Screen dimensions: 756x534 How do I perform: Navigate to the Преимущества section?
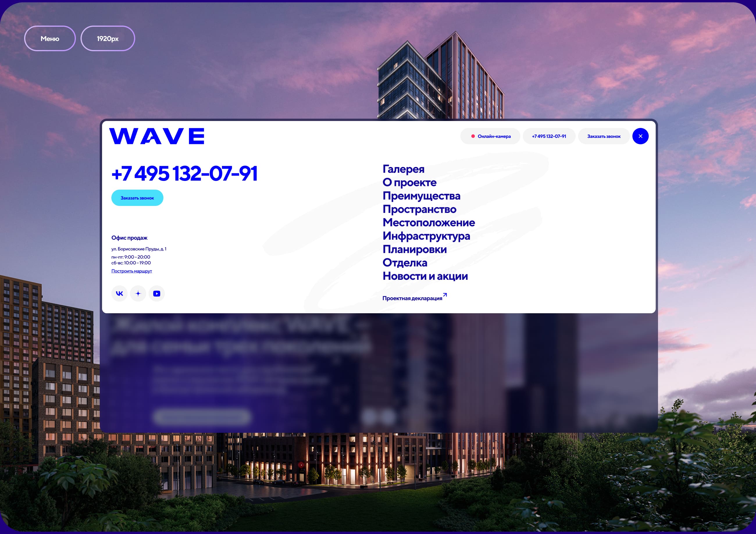(x=421, y=196)
